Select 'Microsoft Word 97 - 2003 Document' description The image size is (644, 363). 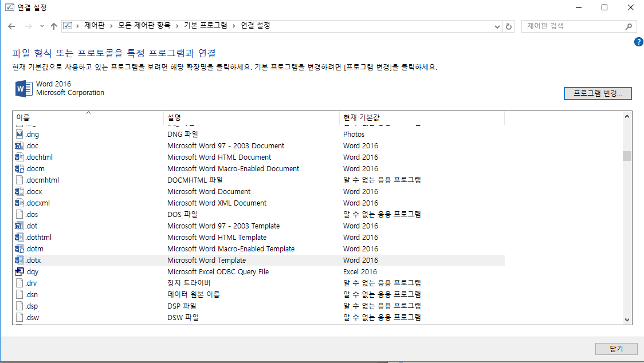coord(226,146)
